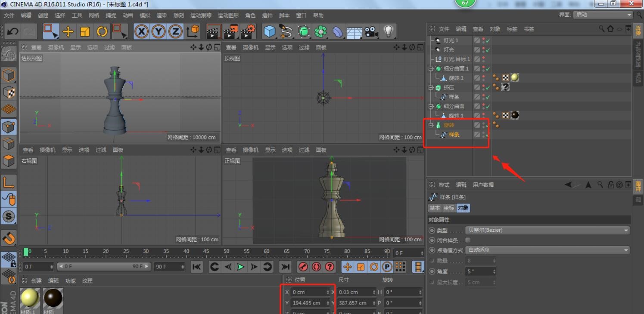The height and width of the screenshot is (314, 644).
Task: Open the deformer bend icon
Action: [x=338, y=31]
